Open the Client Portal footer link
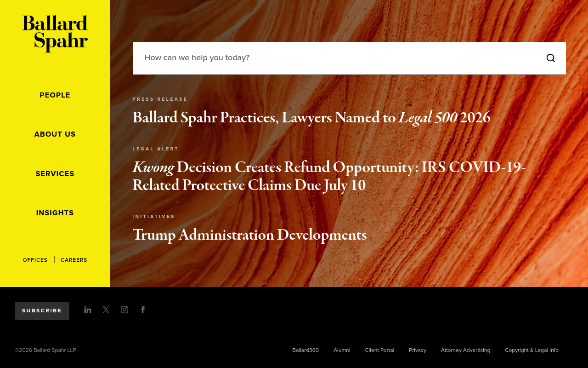The image size is (588, 368). point(379,350)
